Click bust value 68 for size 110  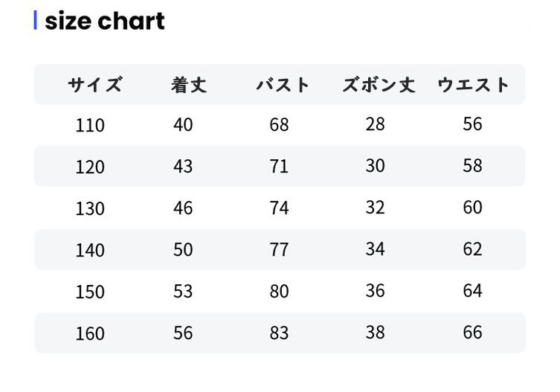coord(279,124)
